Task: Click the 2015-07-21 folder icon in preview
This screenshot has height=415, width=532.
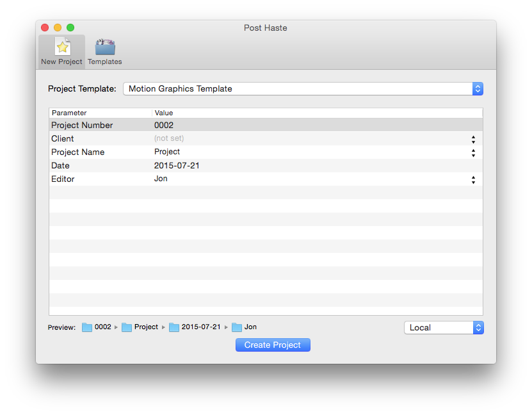Action: pyautogui.click(x=174, y=327)
